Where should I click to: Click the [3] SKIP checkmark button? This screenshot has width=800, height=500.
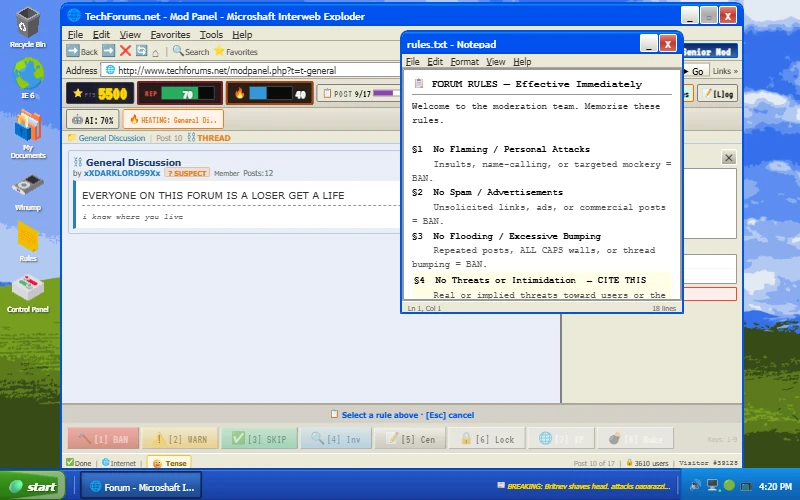[x=259, y=439]
